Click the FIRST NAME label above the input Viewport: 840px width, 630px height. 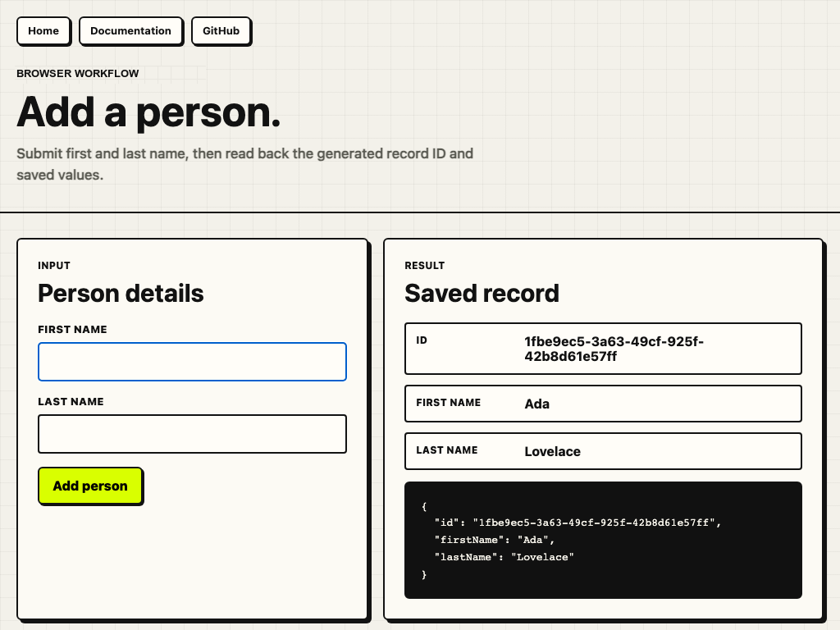coord(72,330)
